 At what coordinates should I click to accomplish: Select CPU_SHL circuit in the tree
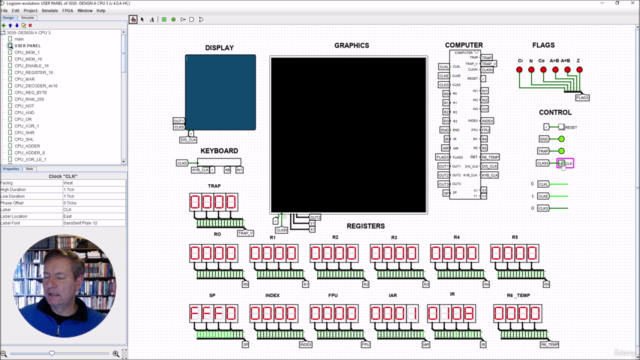point(24,140)
